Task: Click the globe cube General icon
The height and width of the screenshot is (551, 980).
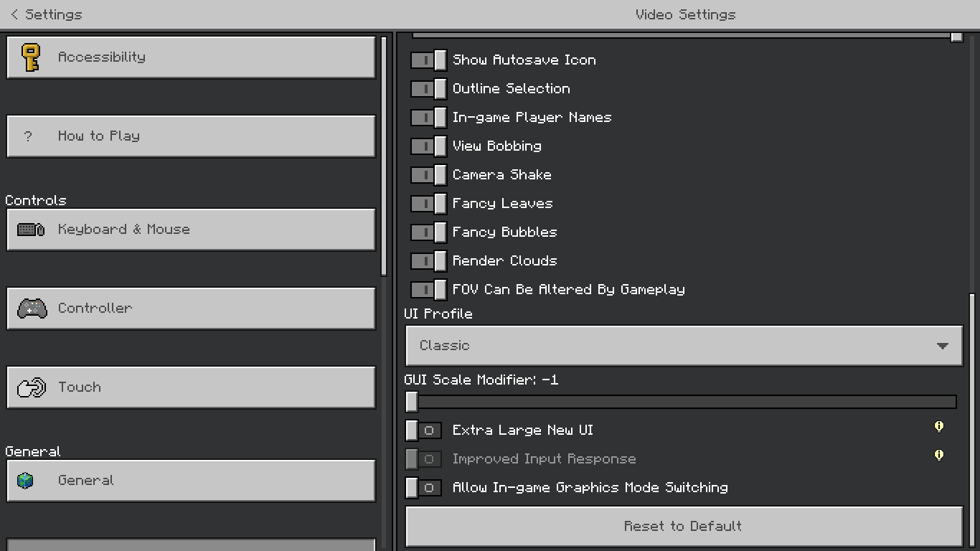Action: 26,481
